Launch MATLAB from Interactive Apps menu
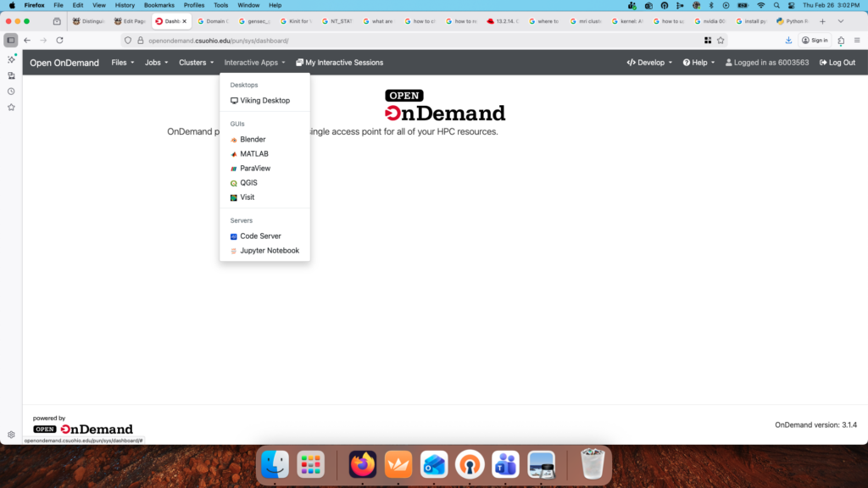This screenshot has height=488, width=868. pos(253,154)
